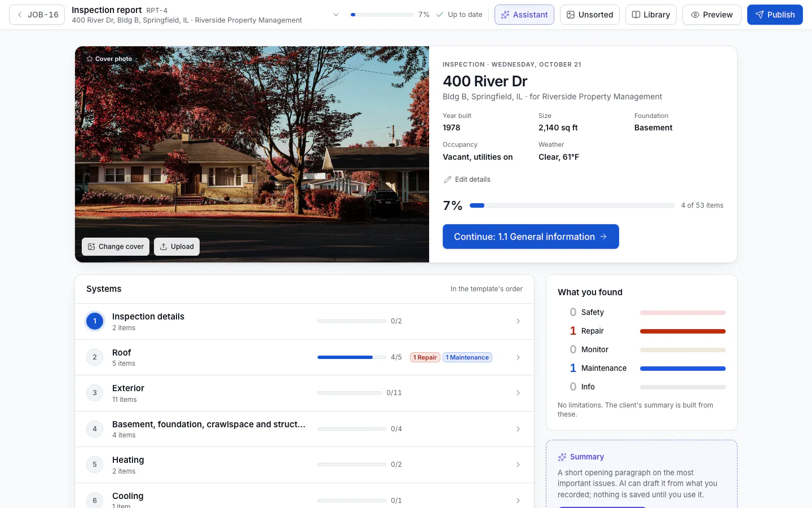This screenshot has width=812, height=508.
Task: Continue to 1.1 General information
Action: click(x=531, y=237)
